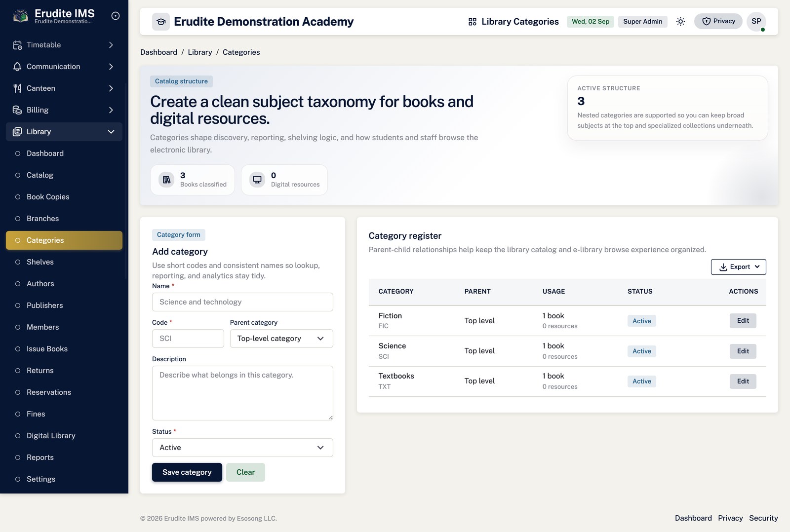The image size is (790, 532).
Task: Open Members in sidebar
Action: [64, 327]
